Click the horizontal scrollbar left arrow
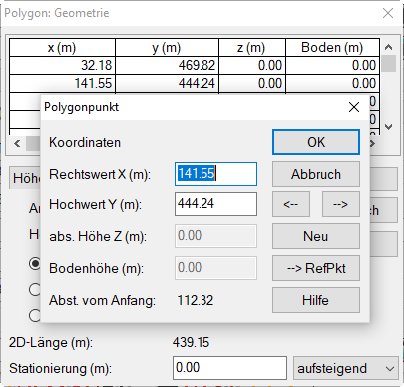This screenshot has width=404, height=387. pyautogui.click(x=17, y=144)
